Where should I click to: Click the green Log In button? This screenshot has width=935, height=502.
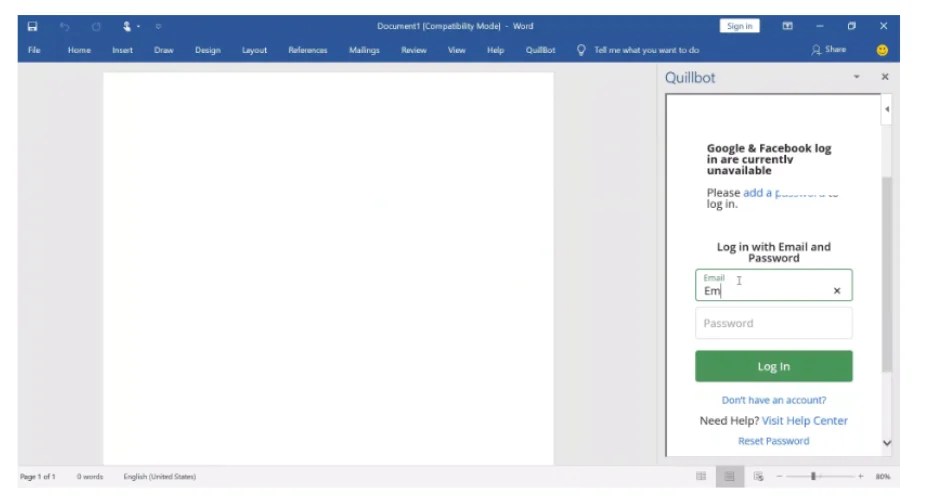(773, 366)
